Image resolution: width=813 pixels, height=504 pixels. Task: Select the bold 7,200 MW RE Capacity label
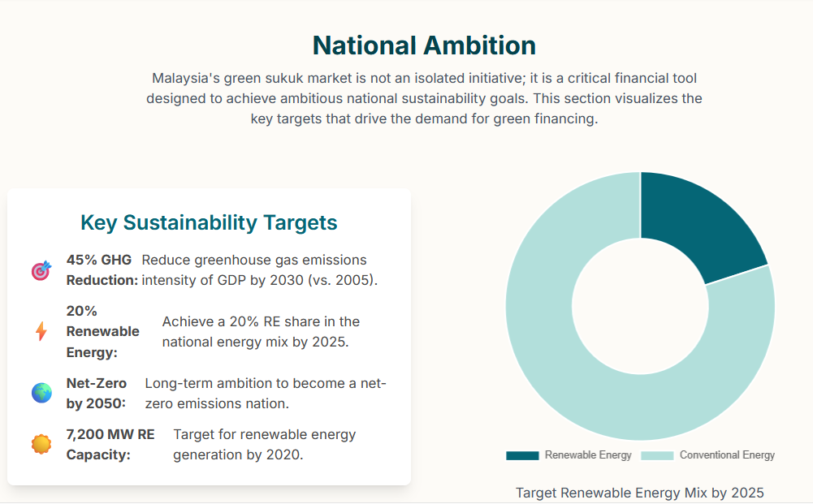[110, 444]
